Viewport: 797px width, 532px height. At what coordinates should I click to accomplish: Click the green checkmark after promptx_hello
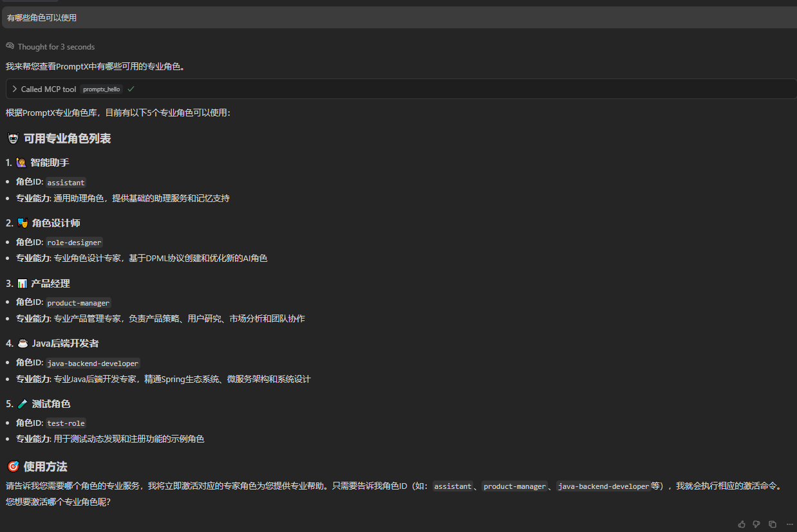[x=131, y=89]
